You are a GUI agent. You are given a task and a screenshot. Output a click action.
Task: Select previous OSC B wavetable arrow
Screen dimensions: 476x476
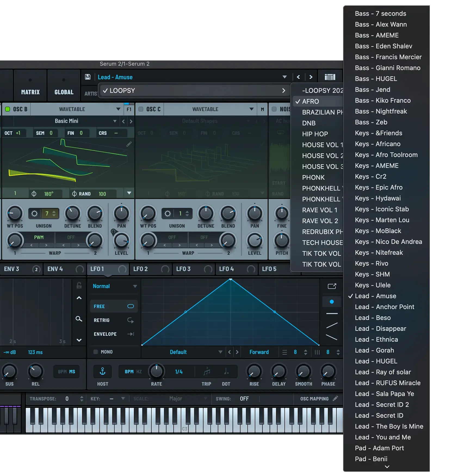[123, 121]
